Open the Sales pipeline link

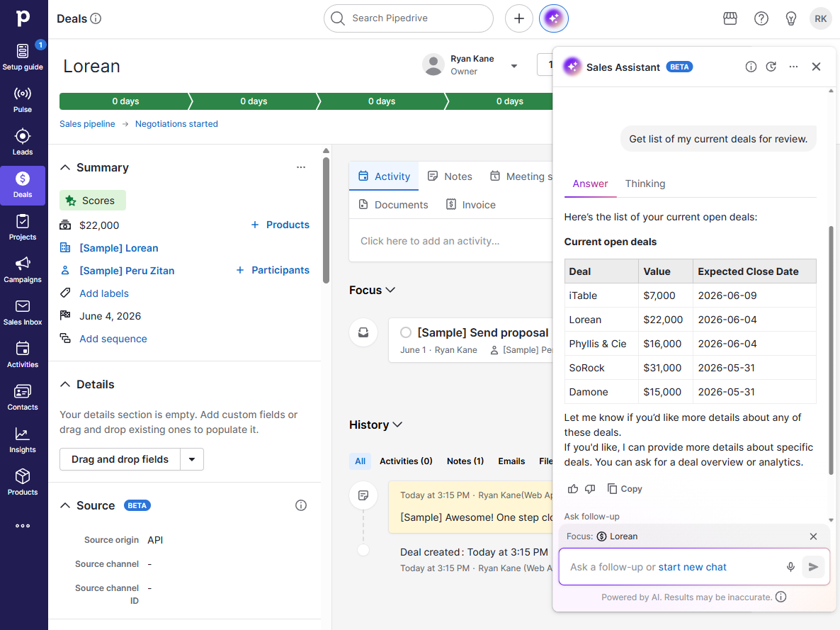[x=87, y=124]
